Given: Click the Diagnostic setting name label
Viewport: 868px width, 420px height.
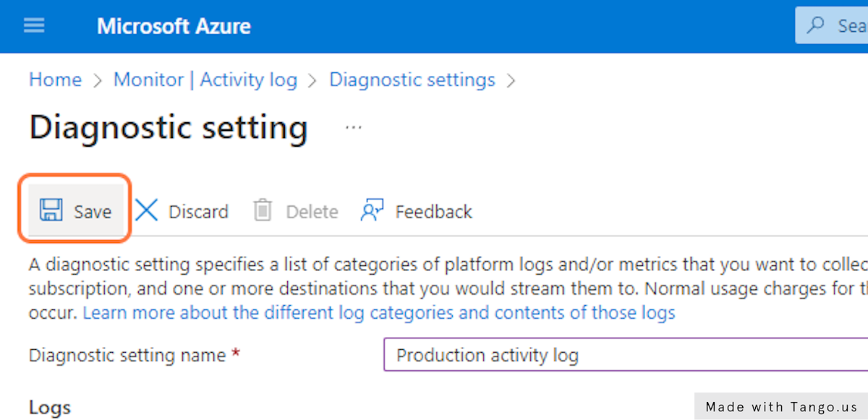Looking at the screenshot, I should [127, 355].
